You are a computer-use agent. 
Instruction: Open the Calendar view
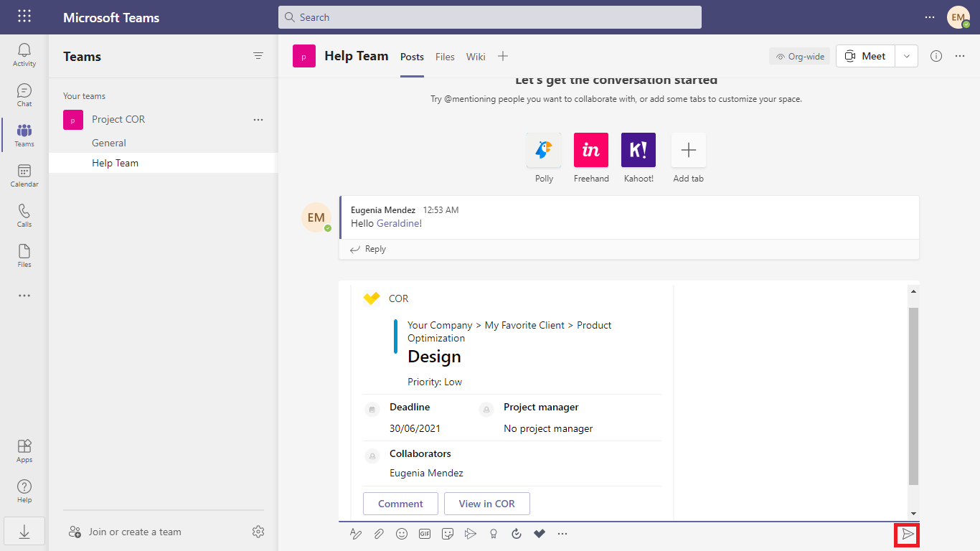click(x=24, y=175)
